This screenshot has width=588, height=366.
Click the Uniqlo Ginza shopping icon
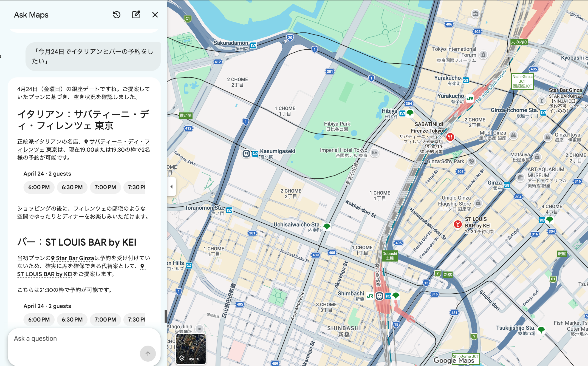click(x=478, y=203)
